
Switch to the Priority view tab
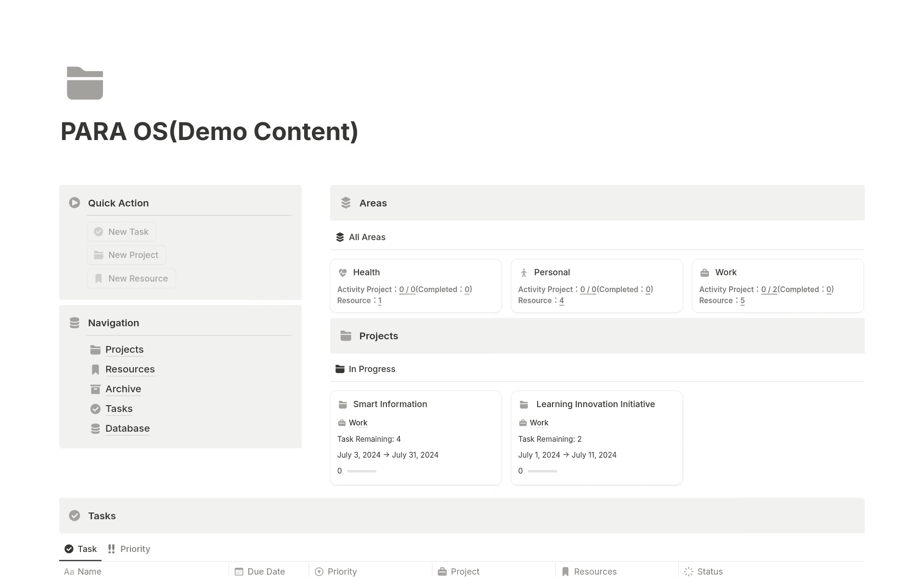click(135, 549)
